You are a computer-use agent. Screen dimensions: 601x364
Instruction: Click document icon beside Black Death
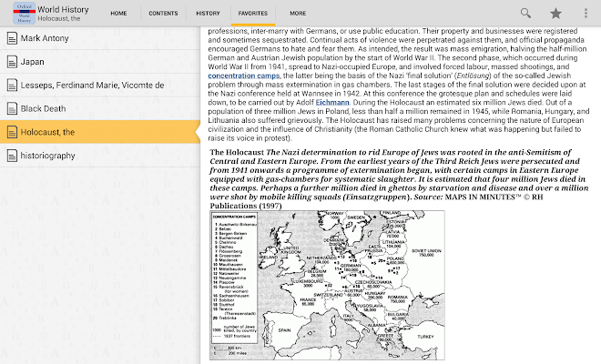click(x=12, y=109)
